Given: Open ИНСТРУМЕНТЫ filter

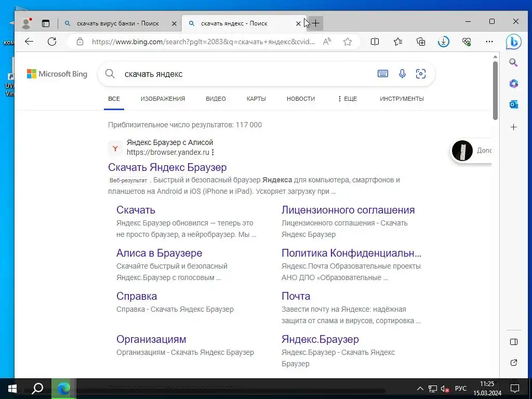Looking at the screenshot, I should click(402, 99).
